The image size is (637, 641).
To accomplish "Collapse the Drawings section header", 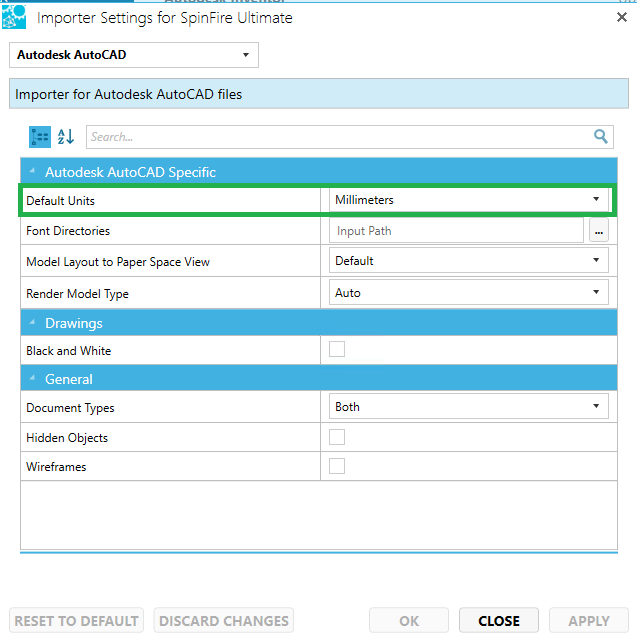I will 32,323.
